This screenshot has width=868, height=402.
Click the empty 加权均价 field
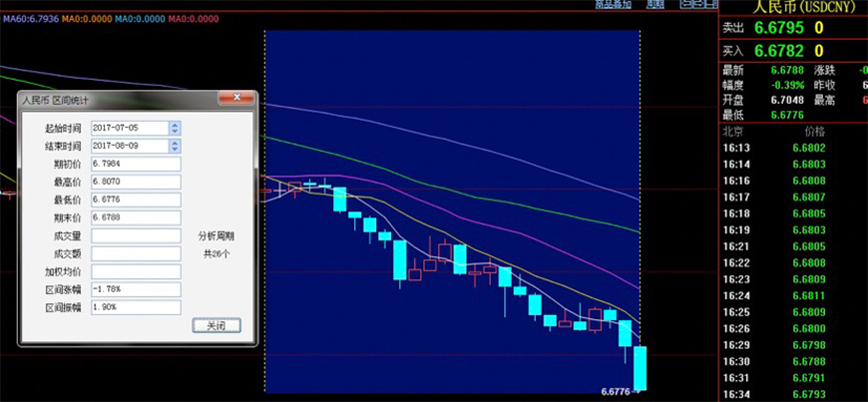(x=134, y=271)
